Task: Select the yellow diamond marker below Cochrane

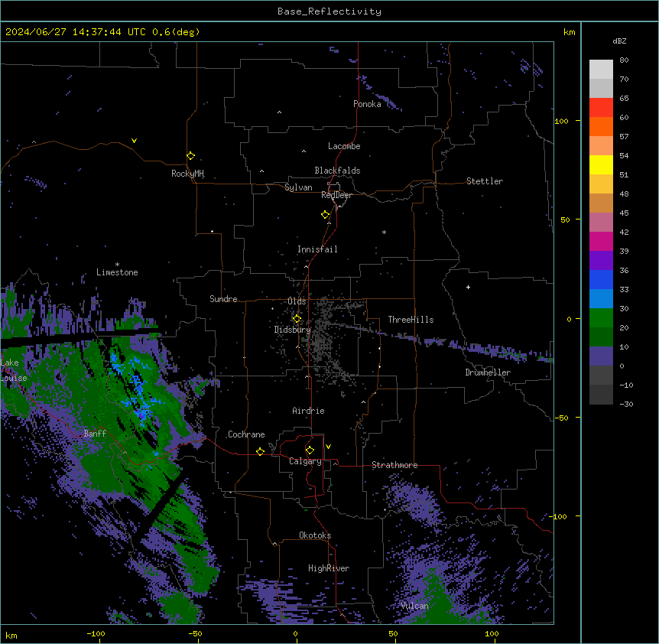Action: tap(260, 451)
